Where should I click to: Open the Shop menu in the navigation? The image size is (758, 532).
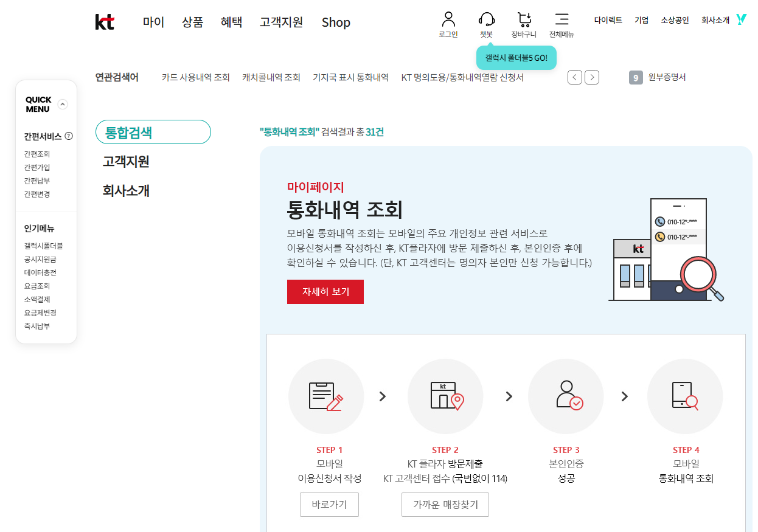[336, 22]
